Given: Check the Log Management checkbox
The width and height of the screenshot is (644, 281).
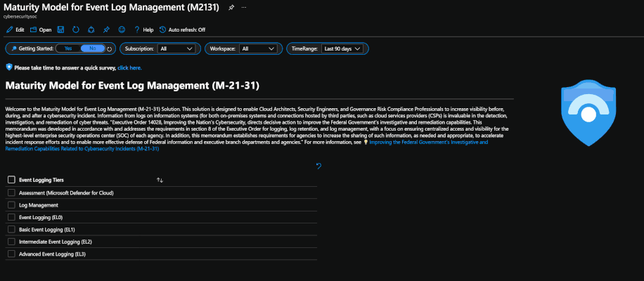Looking at the screenshot, I should (x=11, y=204).
